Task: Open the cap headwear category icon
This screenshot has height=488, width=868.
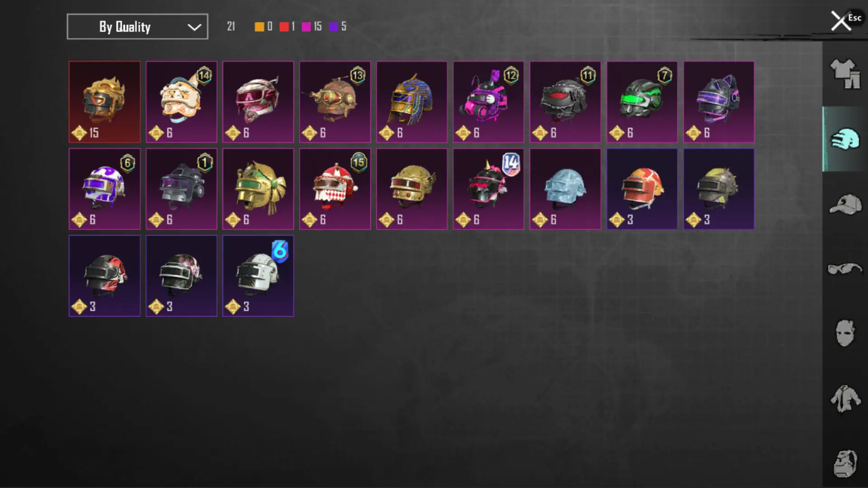Action: click(845, 204)
